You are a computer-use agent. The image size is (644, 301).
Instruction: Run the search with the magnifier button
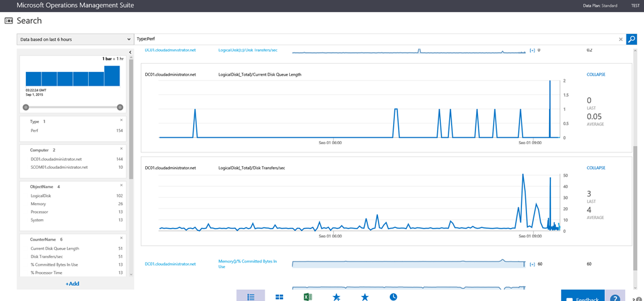(631, 39)
